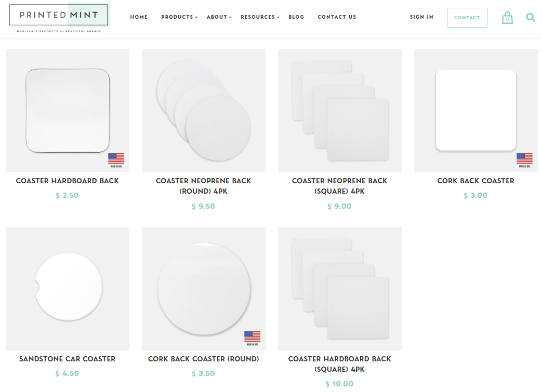The width and height of the screenshot is (542, 392).
Task: Open the Coaster Hardboard Back product link
Action: 67,181
